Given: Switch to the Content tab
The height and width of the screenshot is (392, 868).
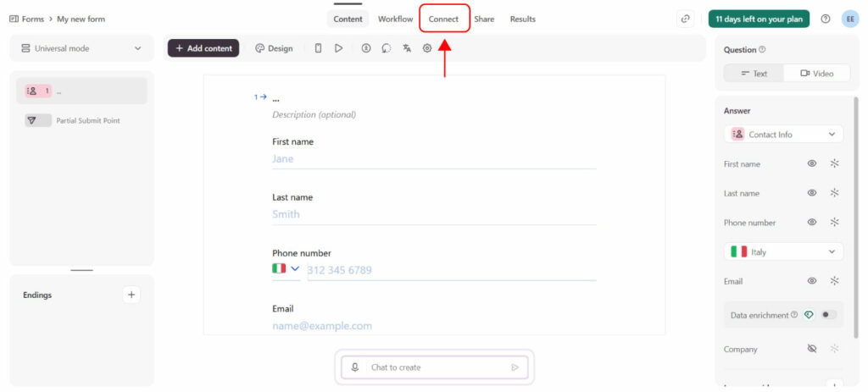Looking at the screenshot, I should 348,19.
